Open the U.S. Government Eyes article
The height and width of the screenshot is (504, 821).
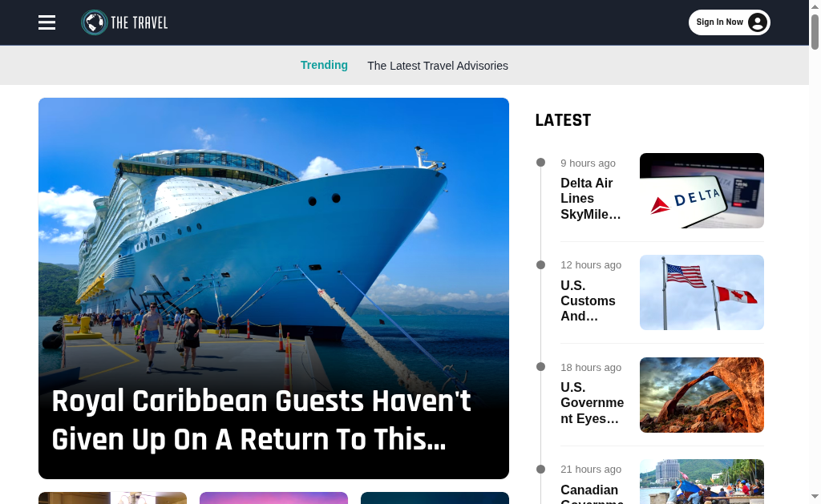[x=592, y=402]
